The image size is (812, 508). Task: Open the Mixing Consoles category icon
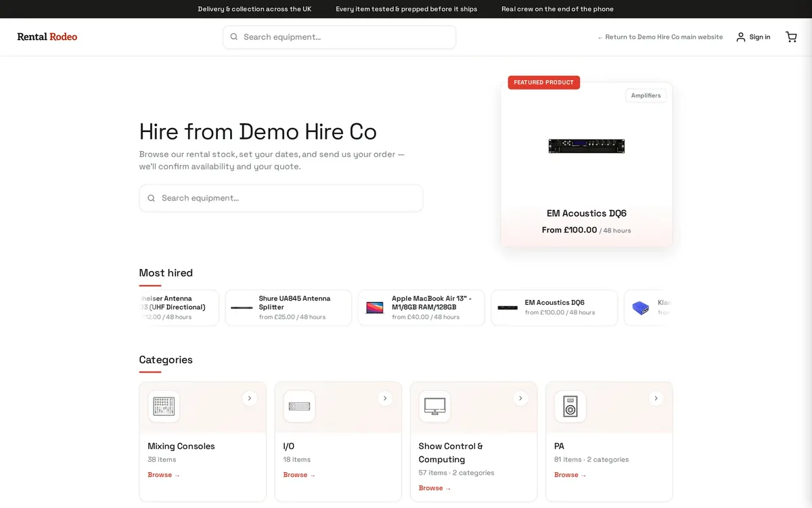click(164, 406)
